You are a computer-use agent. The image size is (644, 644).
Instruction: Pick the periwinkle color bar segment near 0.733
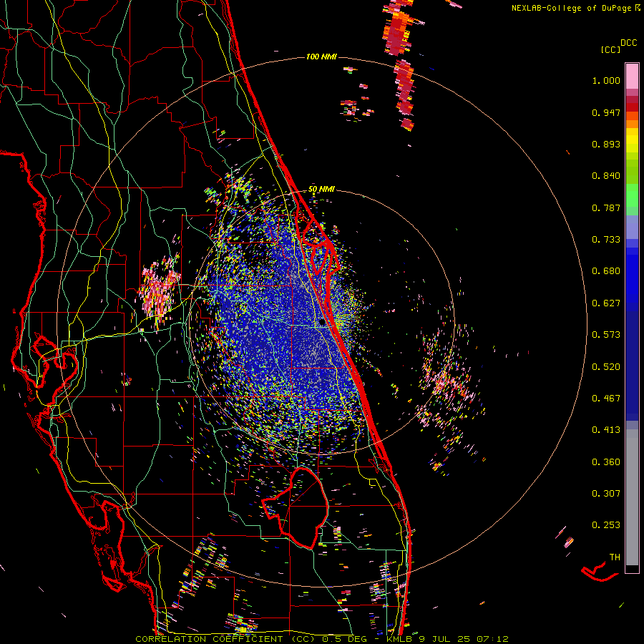[x=632, y=227]
